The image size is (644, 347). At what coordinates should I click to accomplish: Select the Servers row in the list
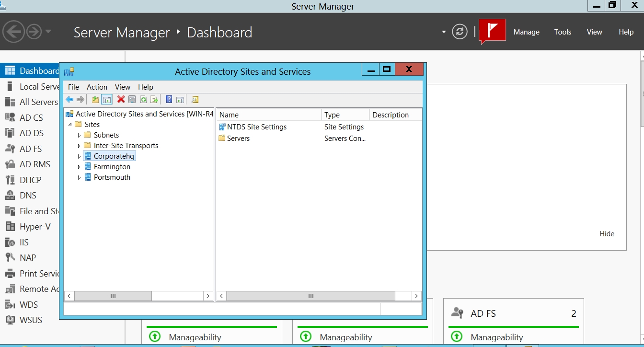click(x=238, y=139)
